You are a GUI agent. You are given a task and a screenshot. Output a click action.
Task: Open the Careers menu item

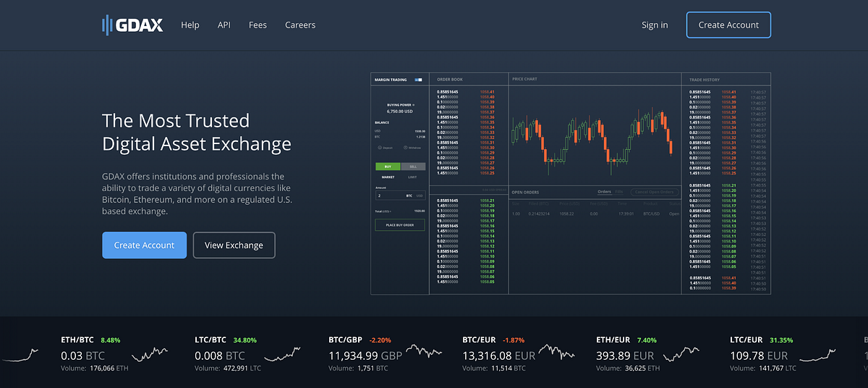pyautogui.click(x=300, y=25)
